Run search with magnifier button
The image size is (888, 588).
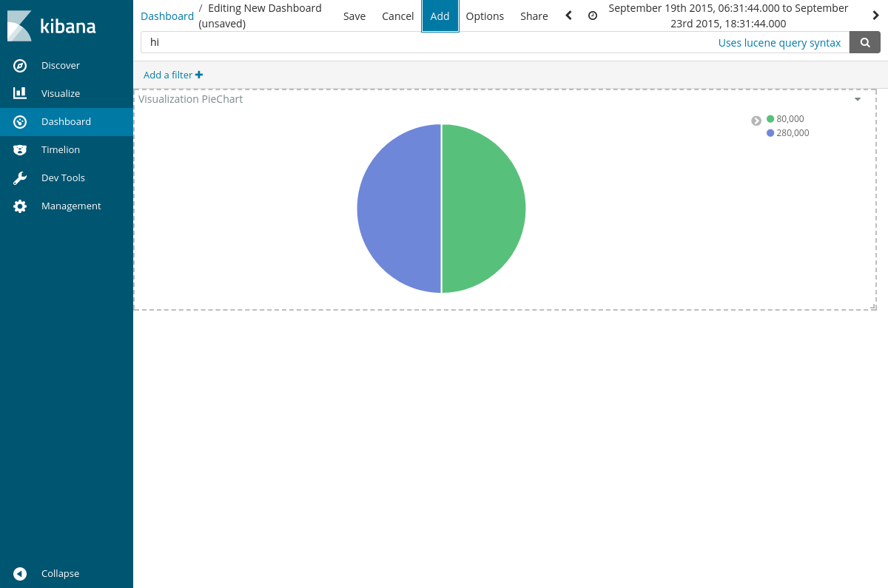(865, 43)
